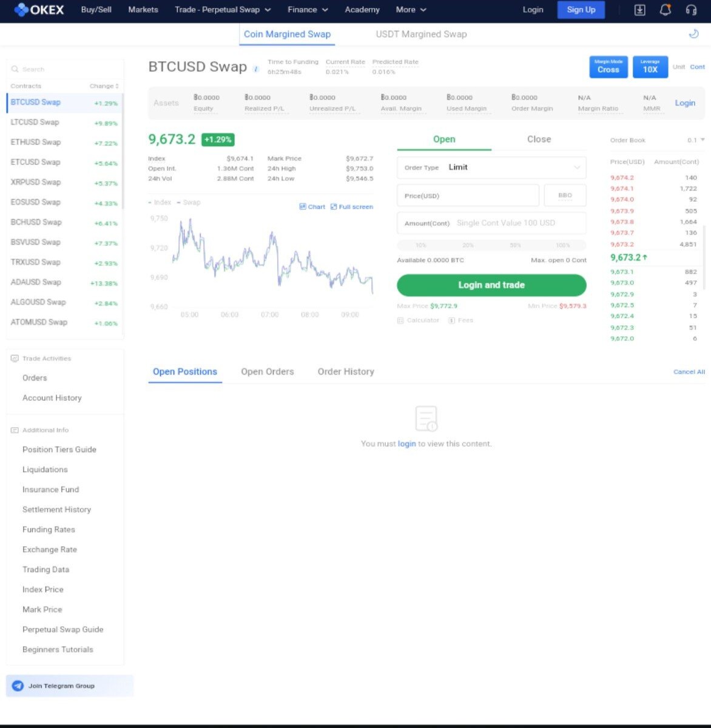Switch to Open Orders tab

coord(267,371)
